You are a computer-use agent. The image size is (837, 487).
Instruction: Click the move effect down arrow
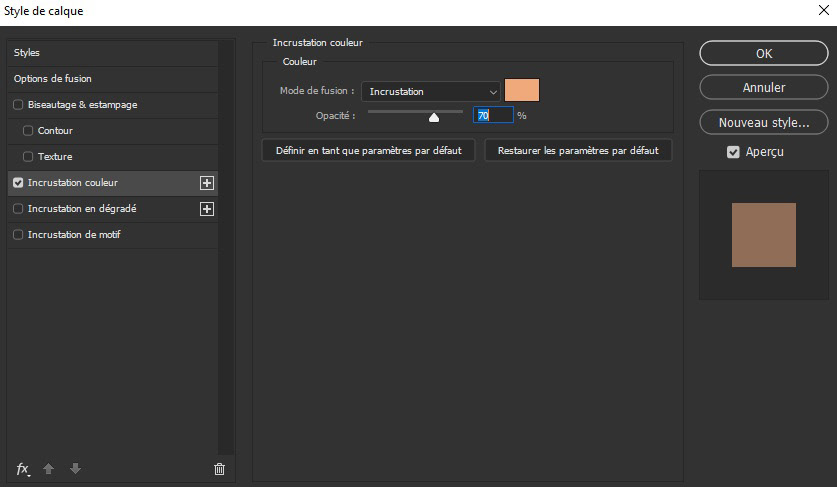tap(75, 469)
